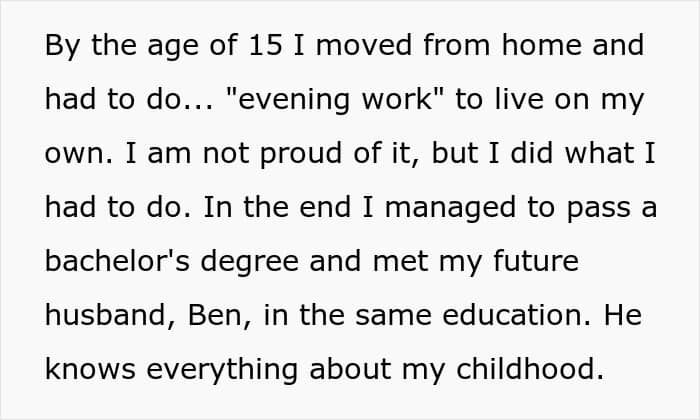Click the word "moved" in the first line
700x420 pixels.
click(x=364, y=45)
